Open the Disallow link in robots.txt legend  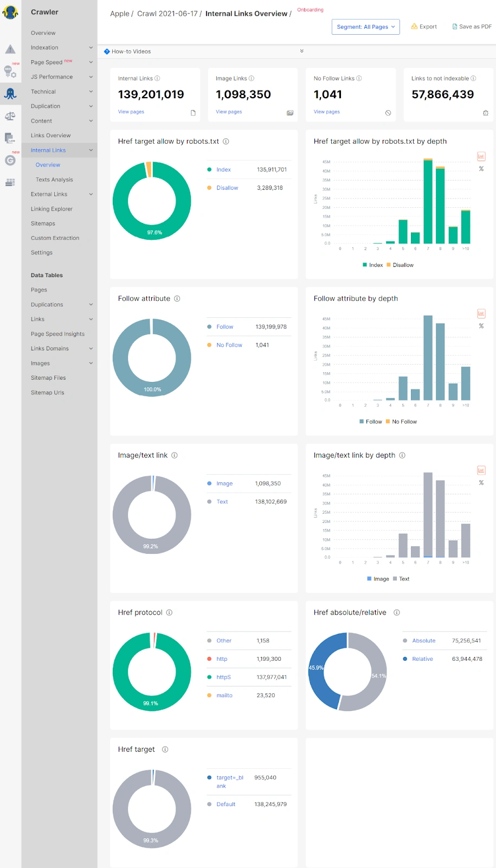(x=227, y=188)
